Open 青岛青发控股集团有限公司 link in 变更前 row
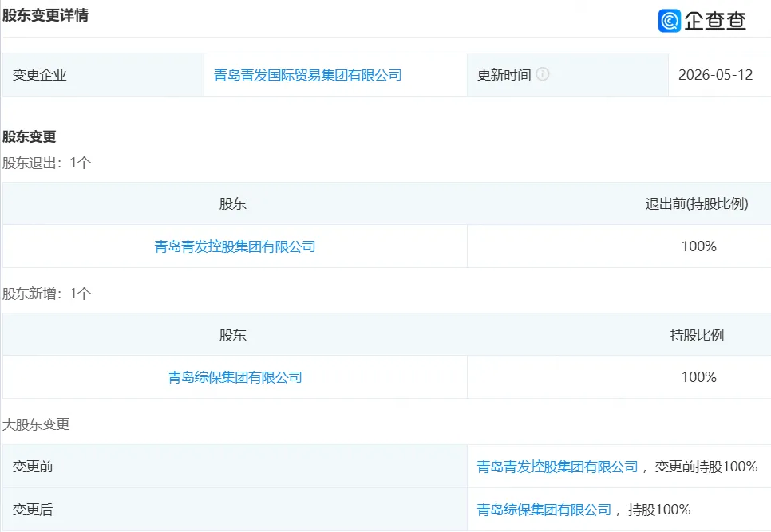 pos(558,467)
